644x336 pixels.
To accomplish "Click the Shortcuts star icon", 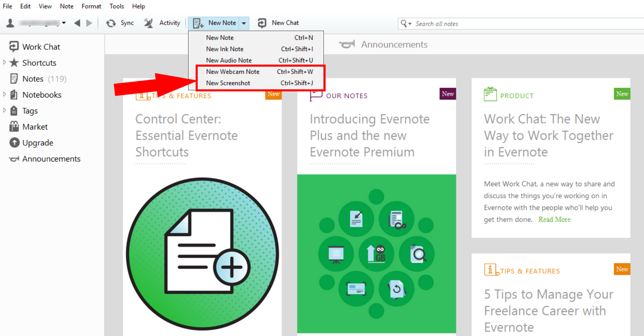I will [x=14, y=63].
